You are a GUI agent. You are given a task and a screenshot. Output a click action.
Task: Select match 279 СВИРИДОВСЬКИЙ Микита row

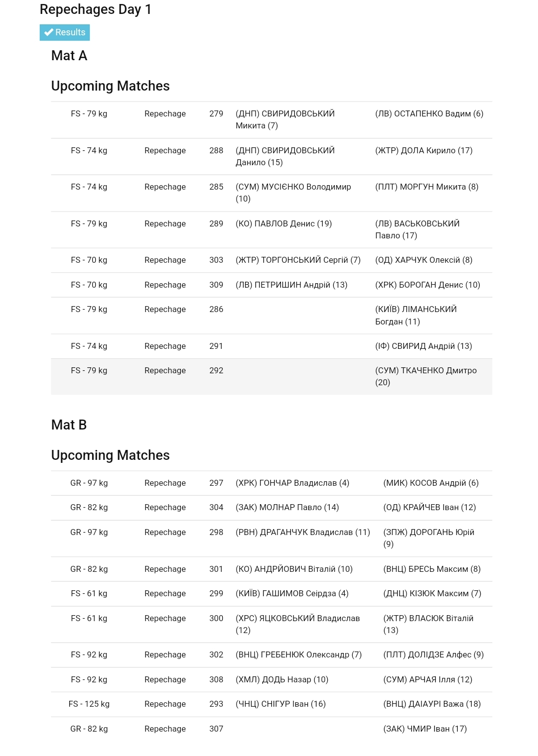click(x=271, y=120)
